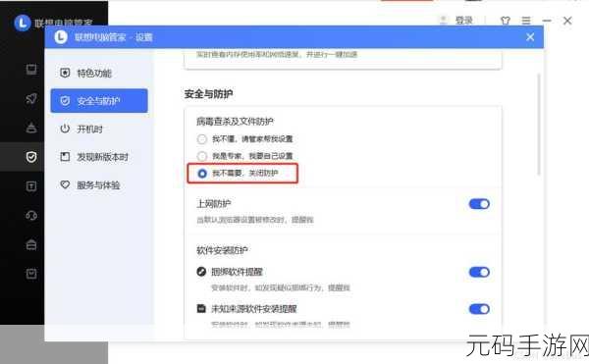Screen dimensions: 589x364
Task: Open the headset support icon in the main sidebar
Action: pos(31,216)
